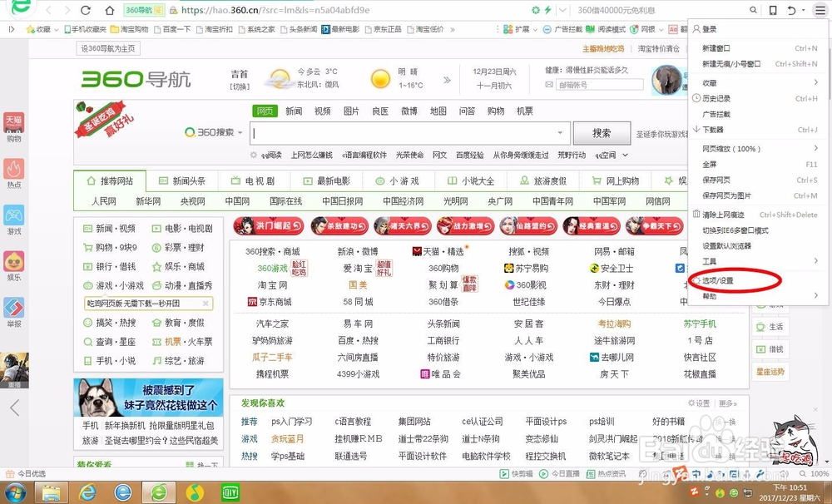Open the 360导航 site tab label
Viewport: 832px width, 504px height.
point(143,10)
